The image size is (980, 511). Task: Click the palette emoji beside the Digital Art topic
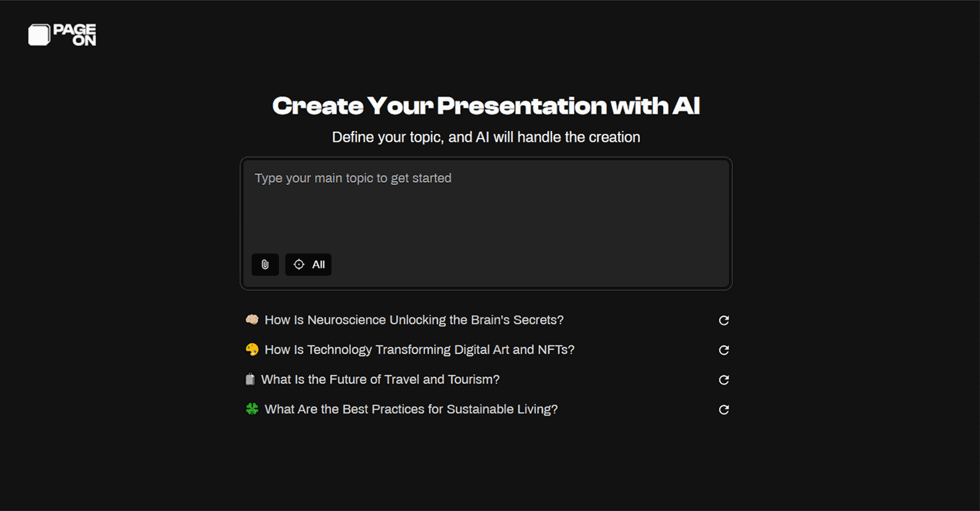pos(252,349)
